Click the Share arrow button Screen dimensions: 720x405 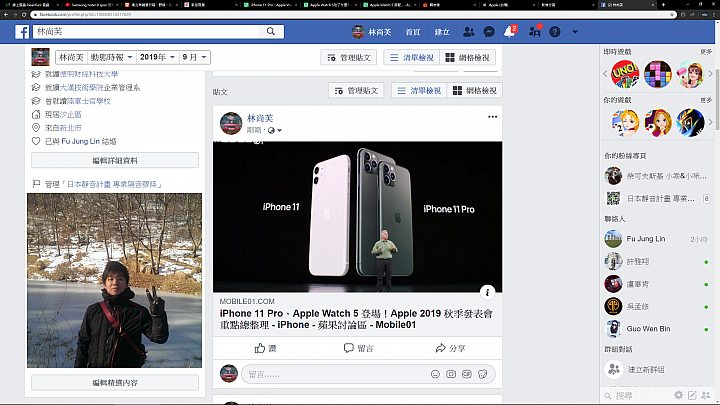(450, 348)
